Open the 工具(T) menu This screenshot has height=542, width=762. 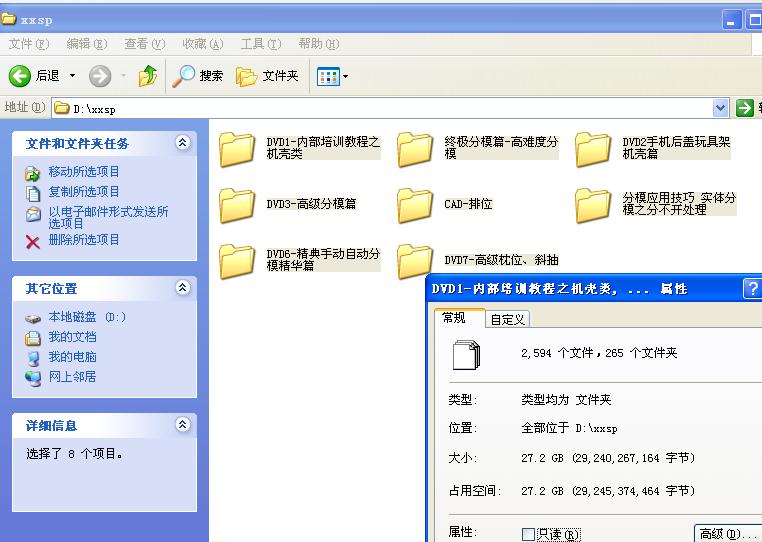(x=261, y=44)
